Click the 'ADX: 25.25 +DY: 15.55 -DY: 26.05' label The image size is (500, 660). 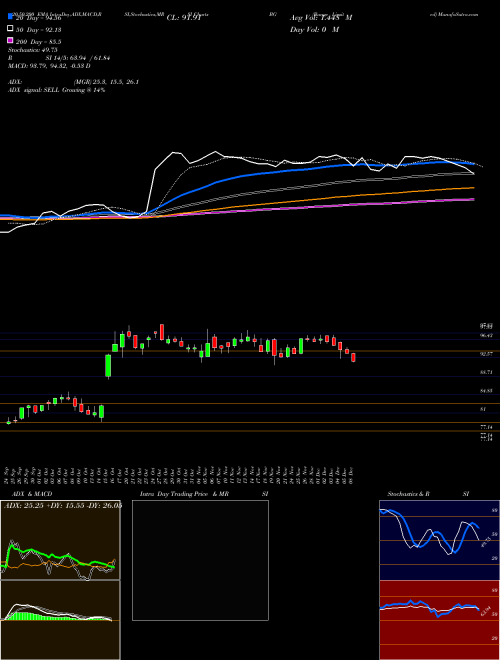point(63,505)
